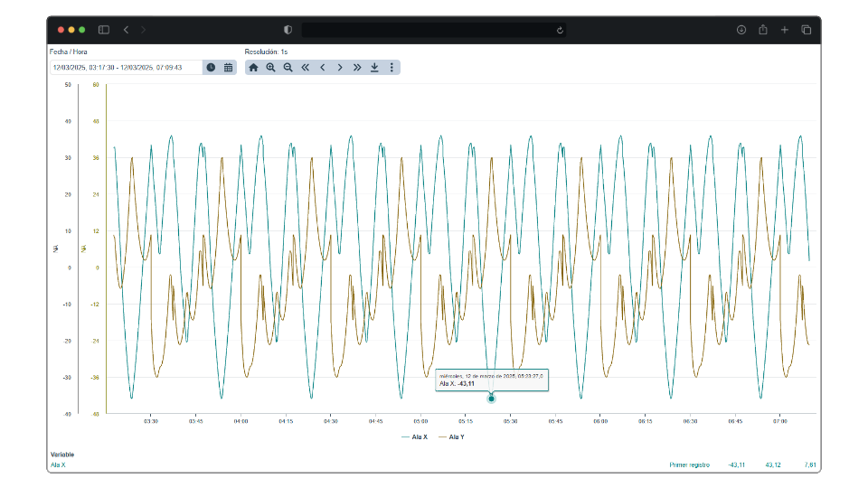The width and height of the screenshot is (868, 488).
Task: Jump back with the double left arrows
Action: 305,68
